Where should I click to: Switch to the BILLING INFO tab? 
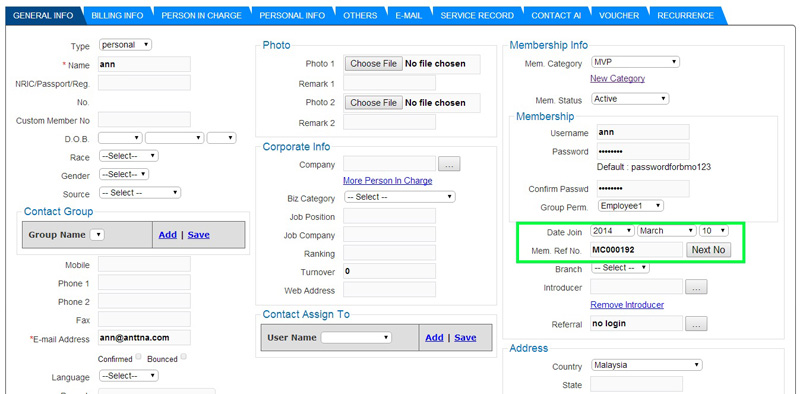(x=117, y=15)
